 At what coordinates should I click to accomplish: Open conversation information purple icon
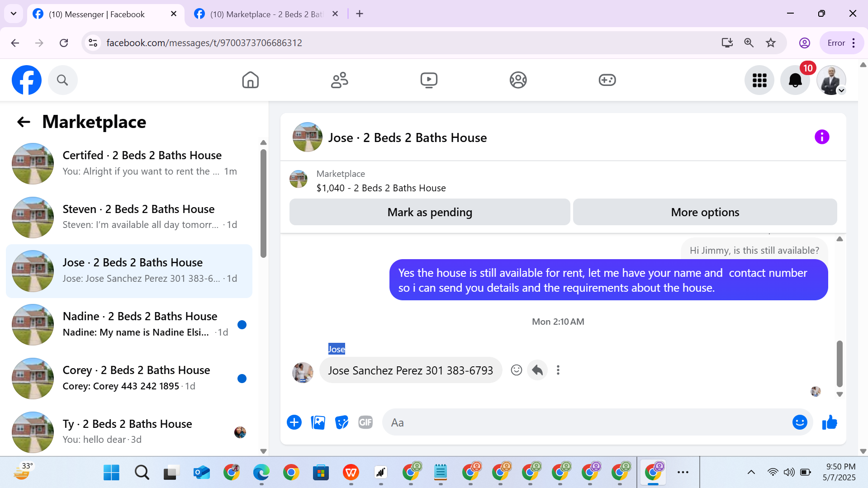(822, 137)
